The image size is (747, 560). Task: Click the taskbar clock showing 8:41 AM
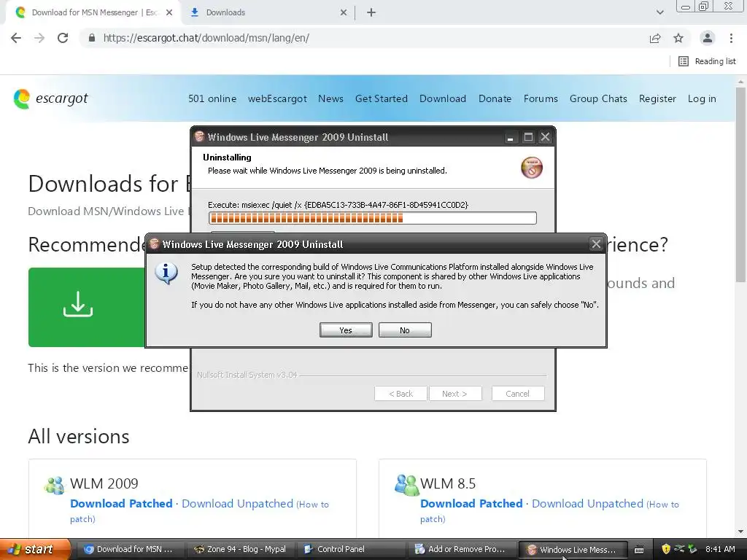click(720, 549)
